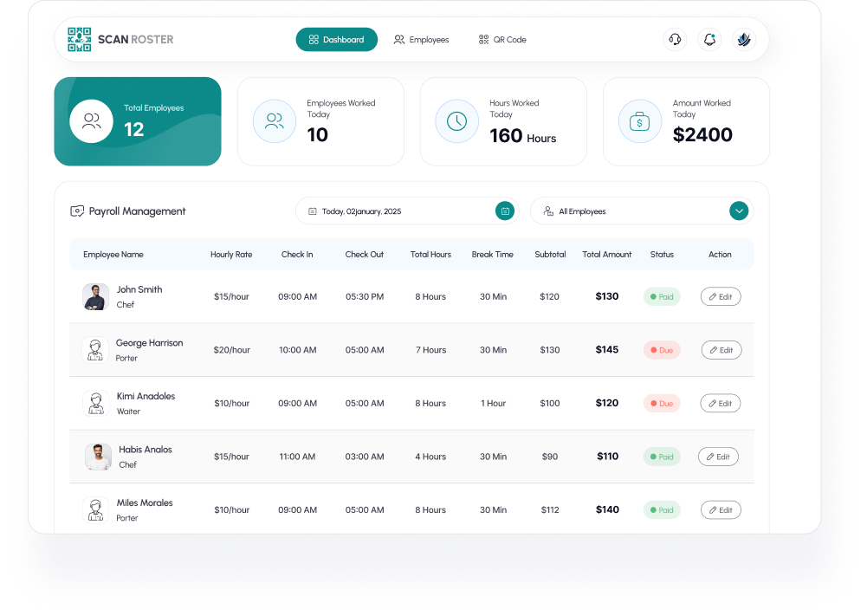Screen dimensions: 867x616
Task: Click the user filter icon beside All Employees
Action: point(547,211)
